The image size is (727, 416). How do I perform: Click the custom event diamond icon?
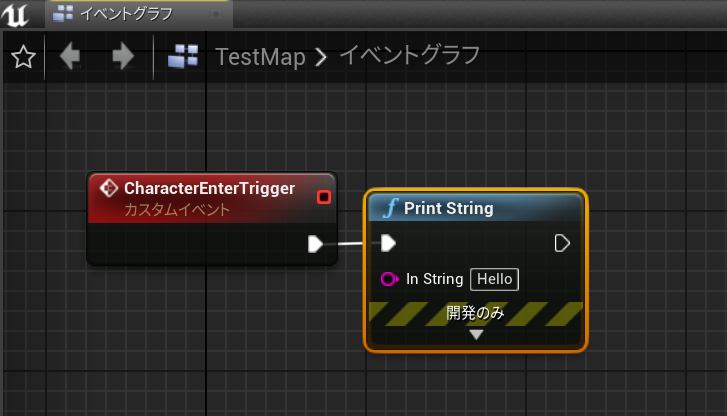point(108,188)
